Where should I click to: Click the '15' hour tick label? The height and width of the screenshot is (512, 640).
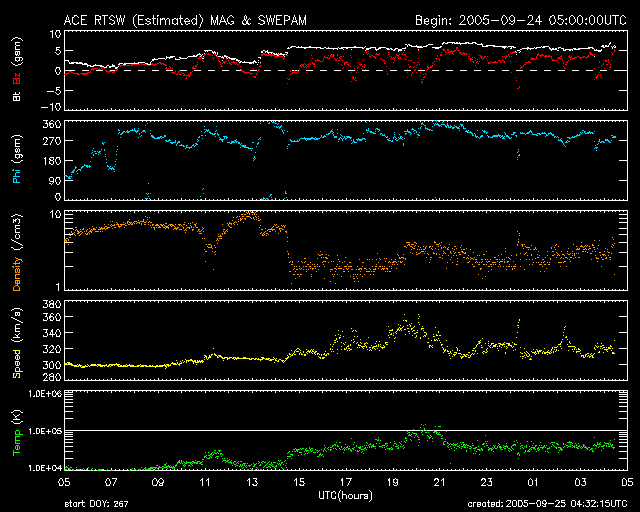[299, 482]
